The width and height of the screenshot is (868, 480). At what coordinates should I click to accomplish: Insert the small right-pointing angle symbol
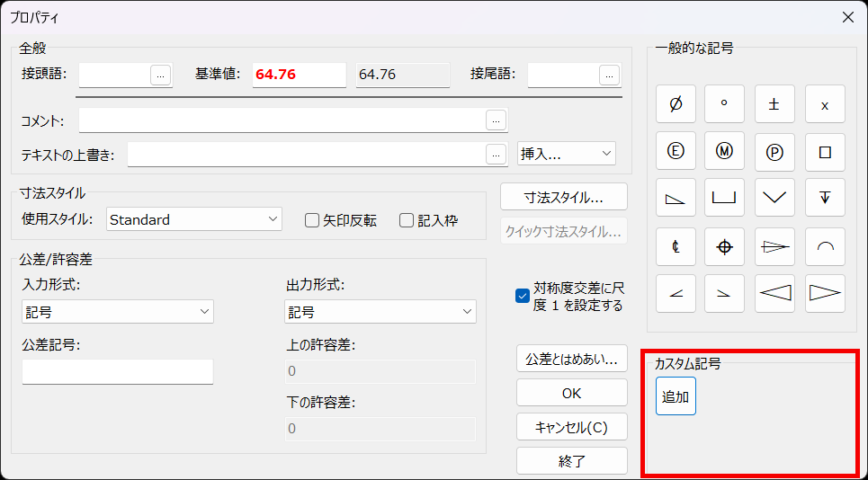pos(724,294)
